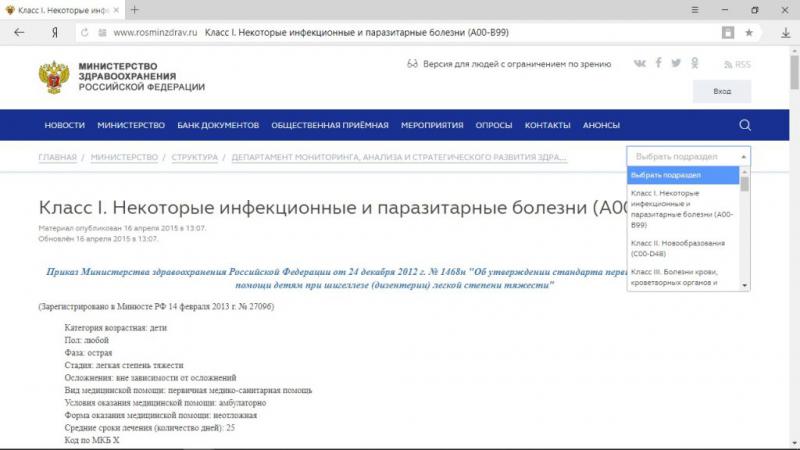Go back with the browser arrow
Viewport: 800px width, 450px height.
point(18,32)
